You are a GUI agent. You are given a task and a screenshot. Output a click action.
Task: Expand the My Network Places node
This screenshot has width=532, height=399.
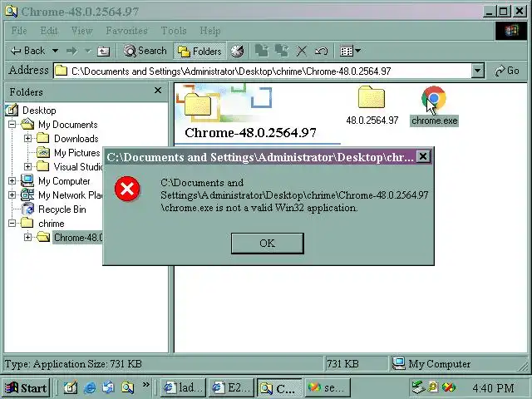[12, 195]
